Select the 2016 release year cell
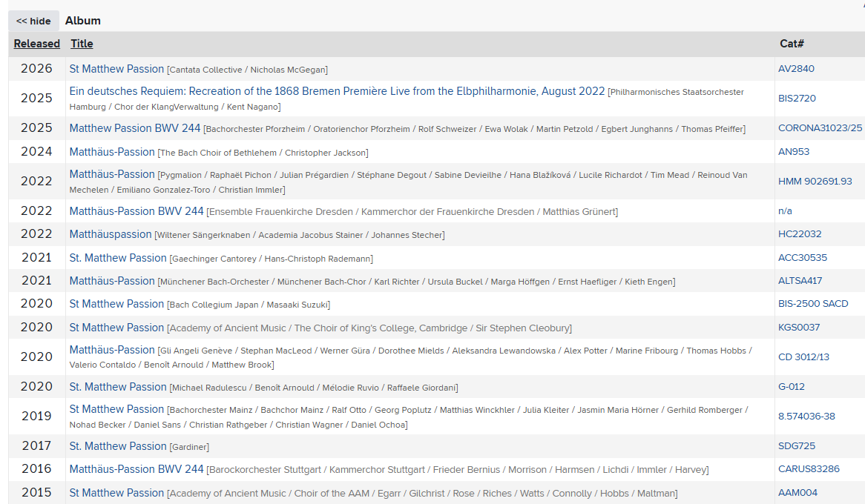Viewport: 865px width, 504px height. point(36,468)
